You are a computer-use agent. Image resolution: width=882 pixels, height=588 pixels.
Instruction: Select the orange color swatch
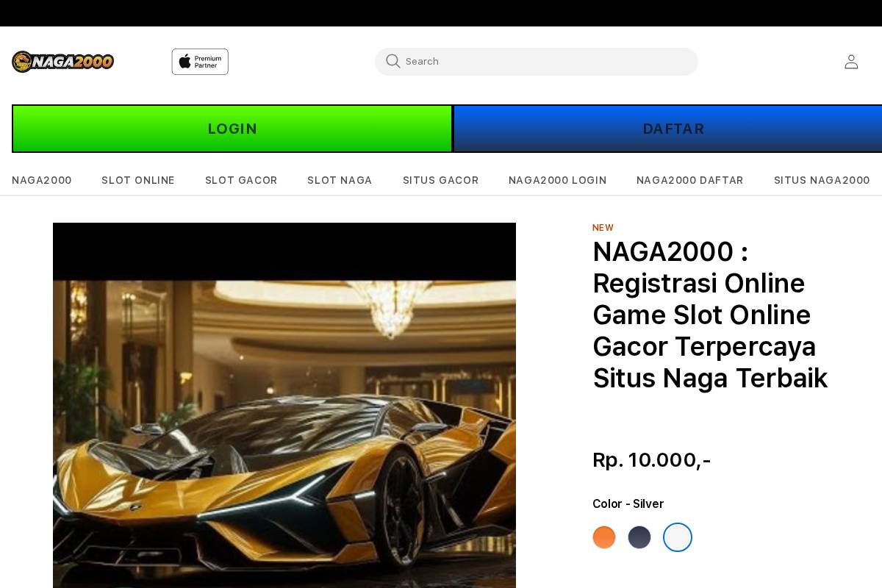604,537
